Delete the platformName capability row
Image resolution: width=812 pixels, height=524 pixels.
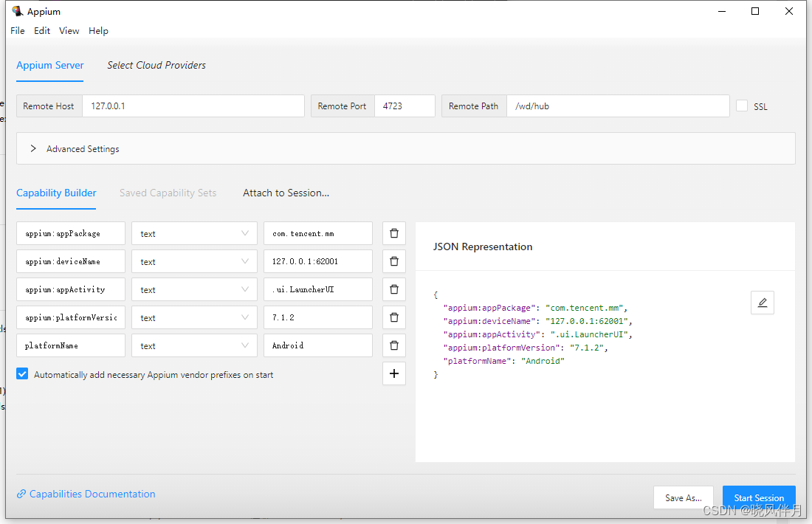click(x=393, y=345)
